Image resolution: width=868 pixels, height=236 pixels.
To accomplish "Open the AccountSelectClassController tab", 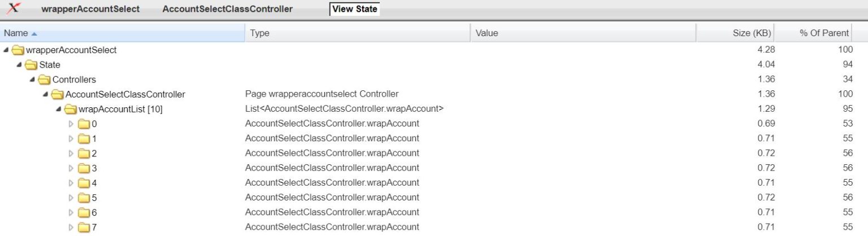I will [227, 9].
